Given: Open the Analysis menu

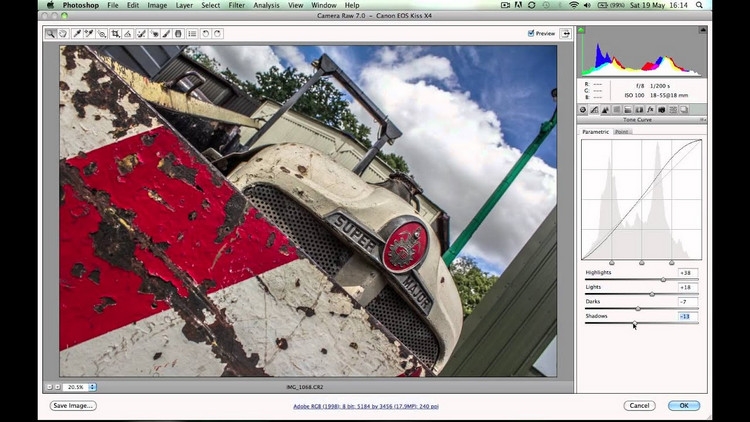Looking at the screenshot, I should coord(266,5).
